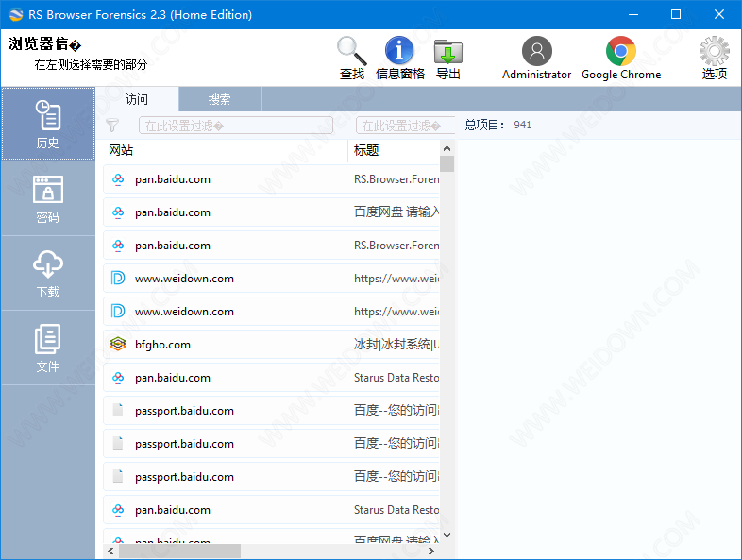Sort by the 网站 column header
Viewport: 742px width, 560px height.
pos(226,150)
